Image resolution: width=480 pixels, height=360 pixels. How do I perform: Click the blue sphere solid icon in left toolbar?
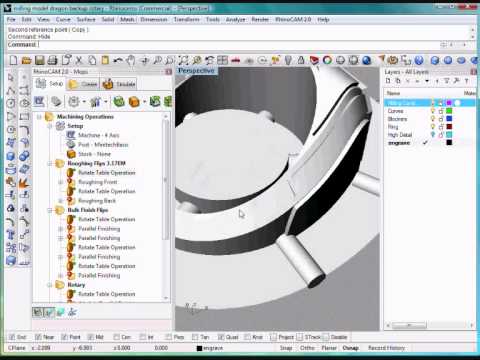(11, 156)
